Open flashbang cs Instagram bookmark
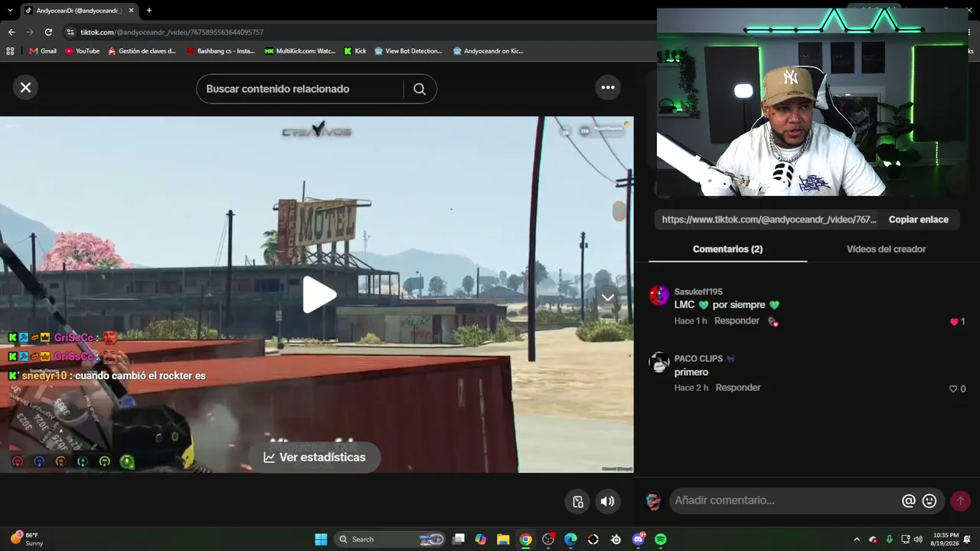The height and width of the screenshot is (551, 980). click(x=220, y=51)
